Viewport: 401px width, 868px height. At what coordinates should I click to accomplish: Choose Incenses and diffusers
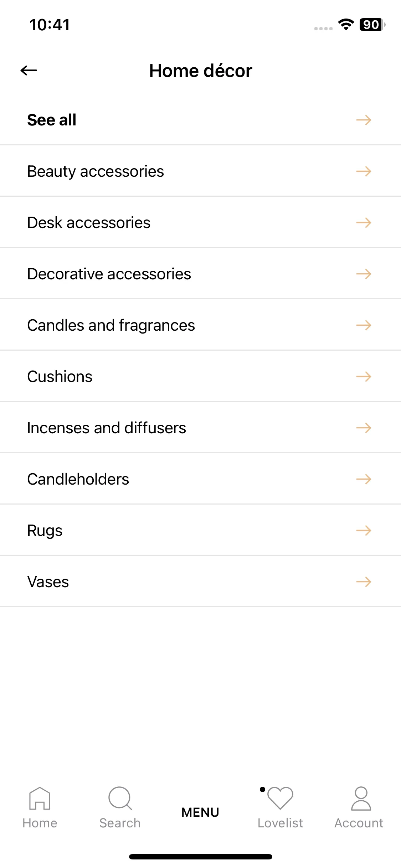[200, 428]
